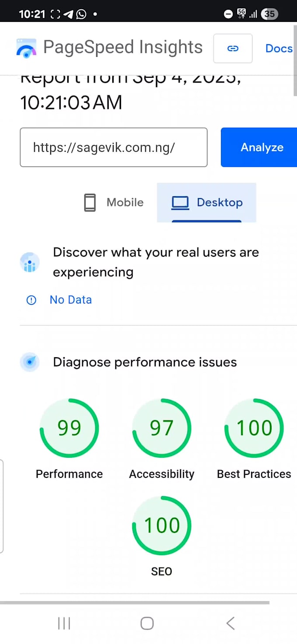Click the URL input field with sagevik.com.ng
This screenshot has width=297, height=644.
point(114,147)
